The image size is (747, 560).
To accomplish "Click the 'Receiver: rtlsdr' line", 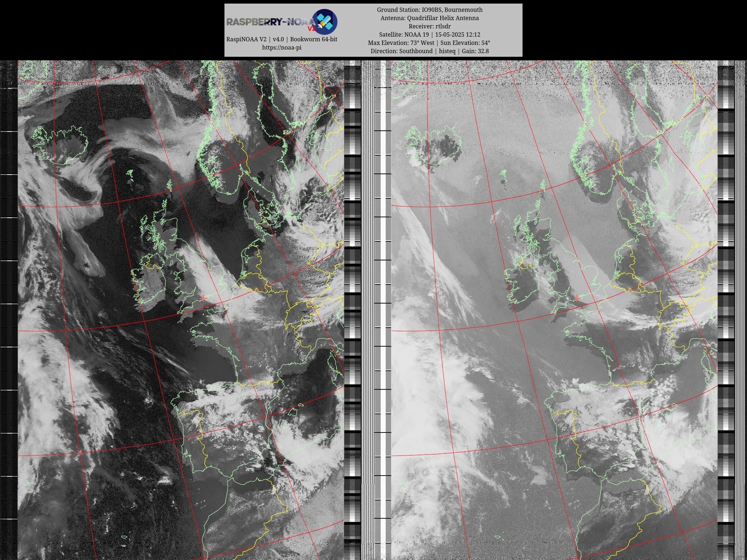I will click(430, 26).
